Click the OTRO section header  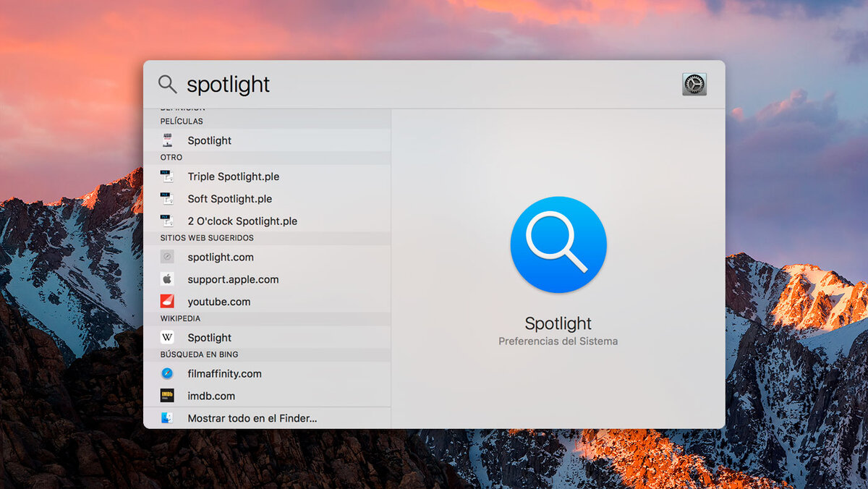tap(171, 158)
